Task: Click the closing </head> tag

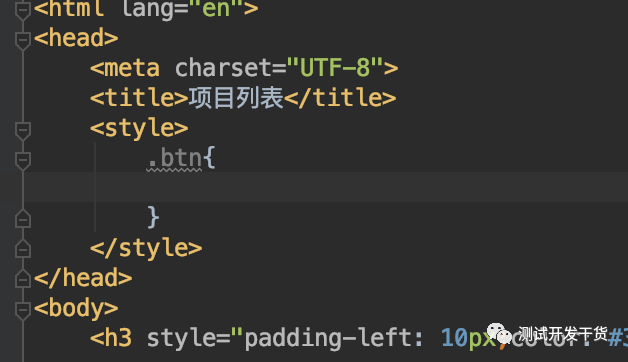Action: click(83, 278)
